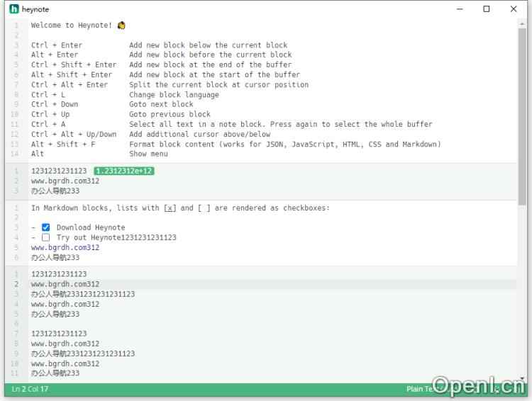Screen dimensions: 532x401
Task: Minimize the heynote window
Action: pyautogui.click(x=460, y=9)
